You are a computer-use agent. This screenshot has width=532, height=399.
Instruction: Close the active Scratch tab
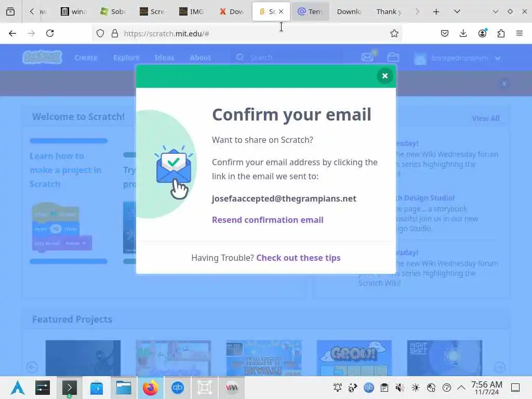(x=281, y=11)
